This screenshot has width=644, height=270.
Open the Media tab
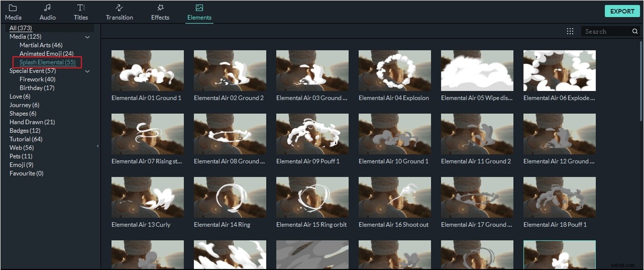13,12
